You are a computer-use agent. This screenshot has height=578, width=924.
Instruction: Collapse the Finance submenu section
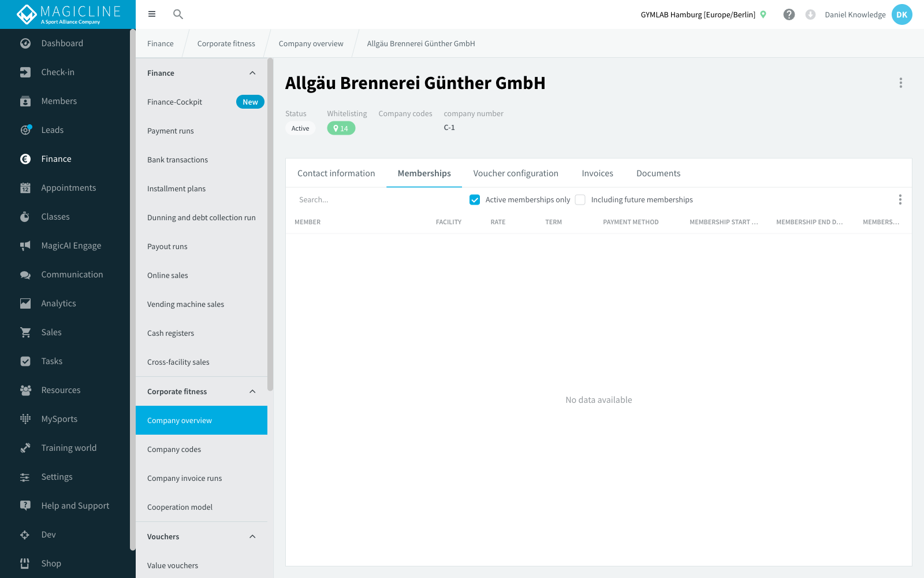252,73
